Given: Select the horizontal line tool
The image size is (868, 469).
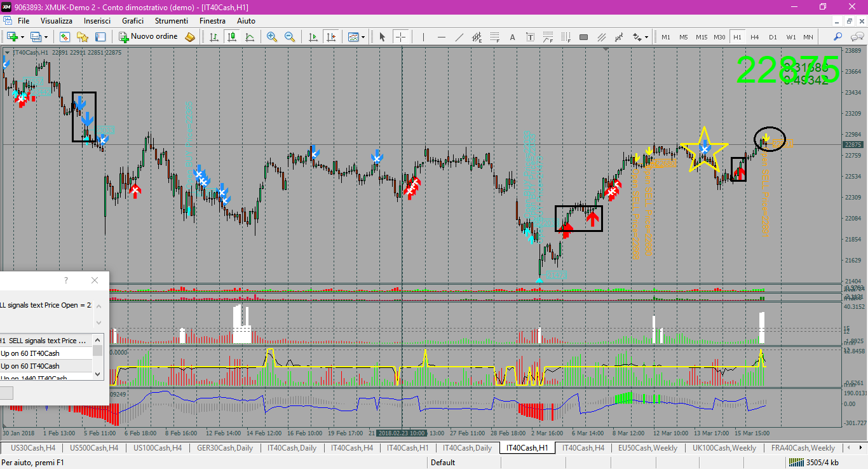Looking at the screenshot, I should [x=441, y=37].
